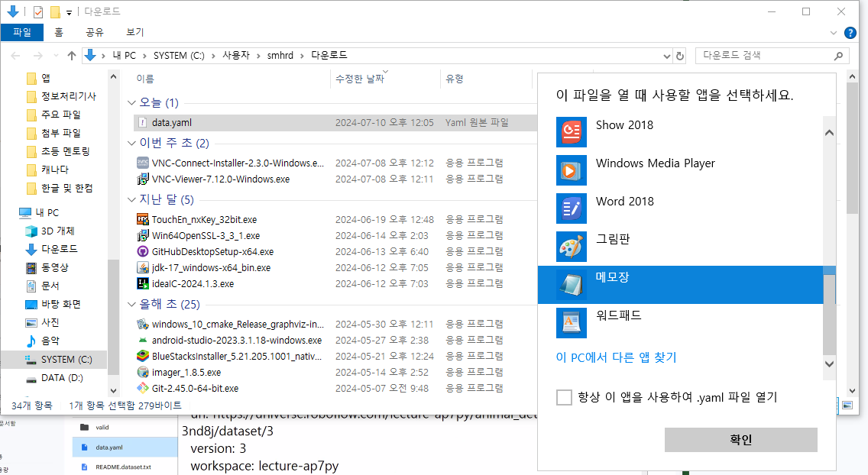Click the data.yaml file icon
The height and width of the screenshot is (475, 868).
(142, 123)
